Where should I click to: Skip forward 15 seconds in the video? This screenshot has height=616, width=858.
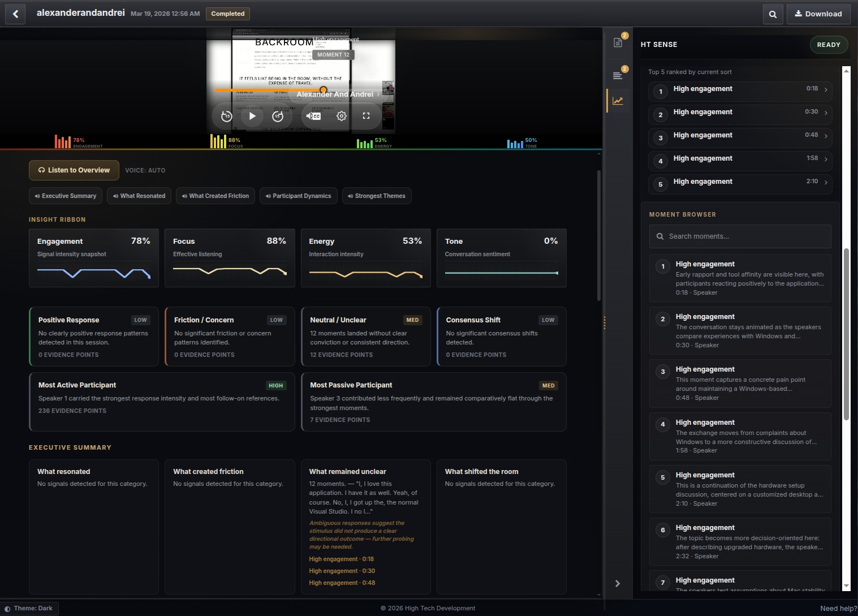278,115
